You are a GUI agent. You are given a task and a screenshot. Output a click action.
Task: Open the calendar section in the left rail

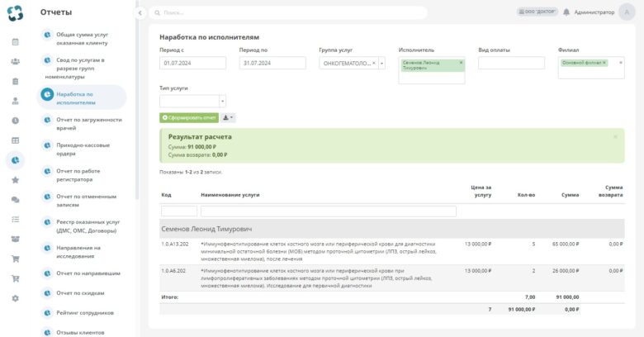[x=15, y=41]
